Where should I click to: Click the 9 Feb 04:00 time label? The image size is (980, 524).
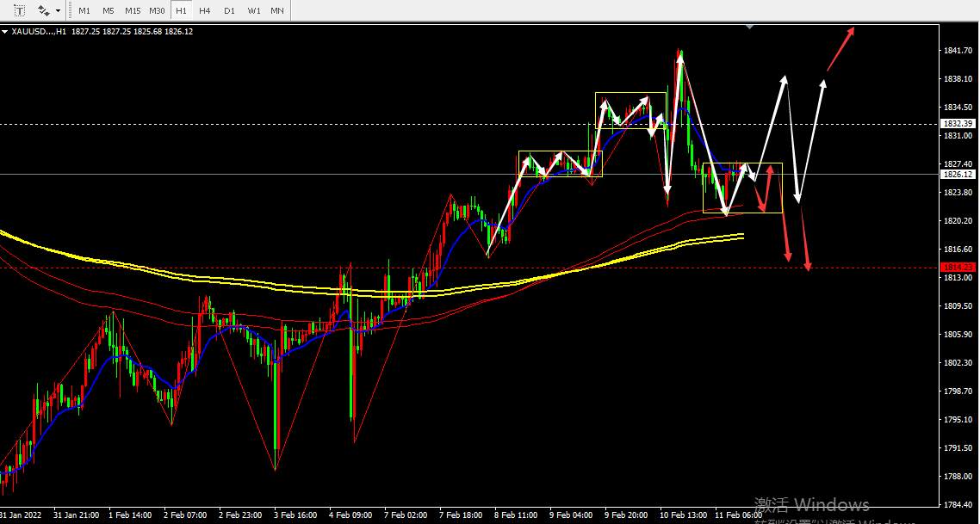click(x=571, y=515)
